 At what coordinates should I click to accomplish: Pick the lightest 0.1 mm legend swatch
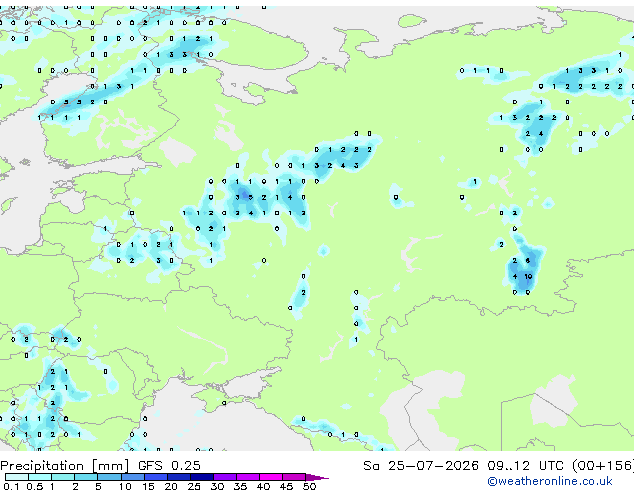tap(17, 477)
